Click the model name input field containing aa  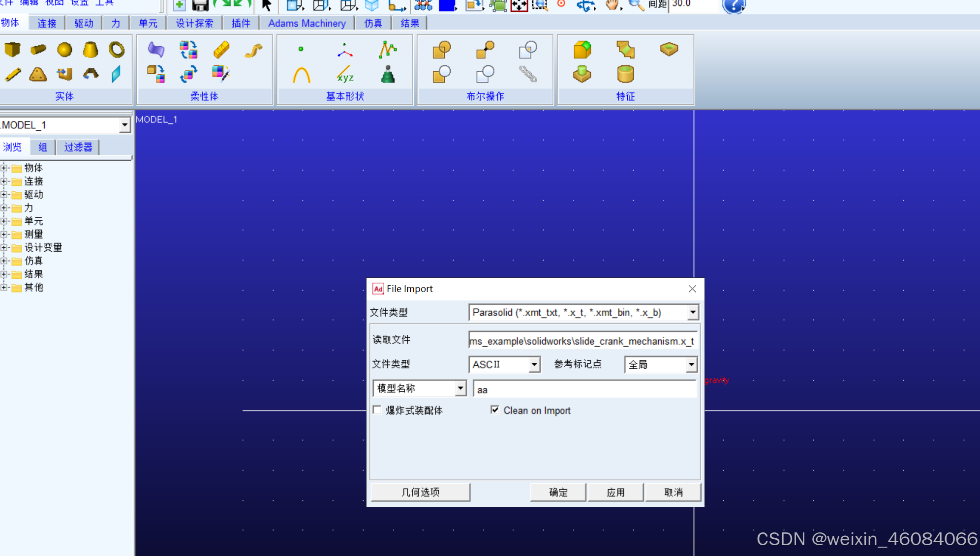pyautogui.click(x=584, y=389)
